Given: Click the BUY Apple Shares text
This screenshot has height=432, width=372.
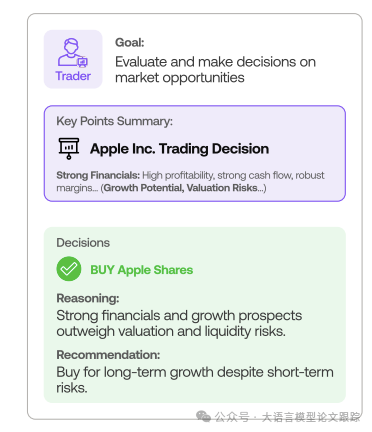Looking at the screenshot, I should (x=142, y=270).
